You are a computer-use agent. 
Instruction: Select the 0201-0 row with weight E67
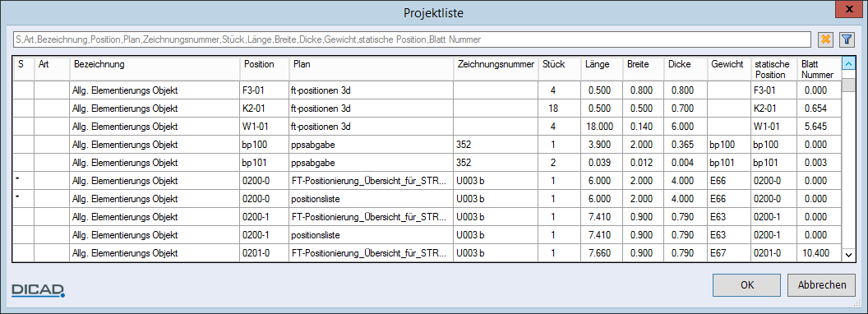tap(427, 253)
